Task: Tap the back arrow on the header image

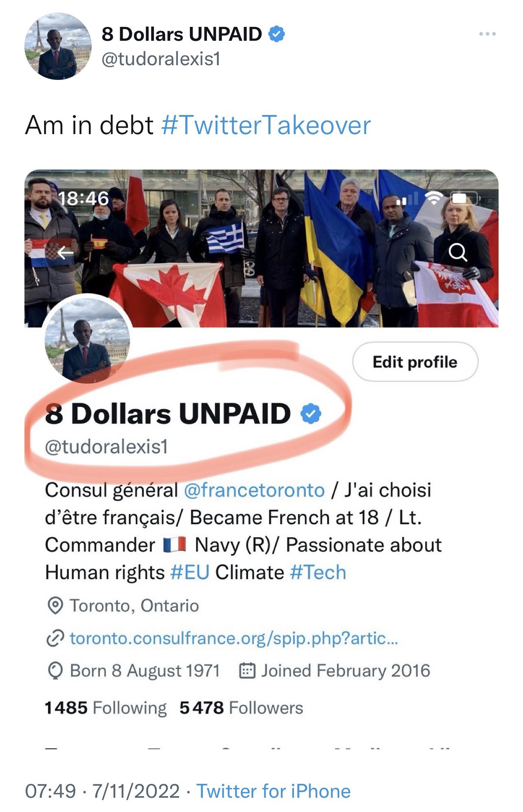Action: (65, 253)
